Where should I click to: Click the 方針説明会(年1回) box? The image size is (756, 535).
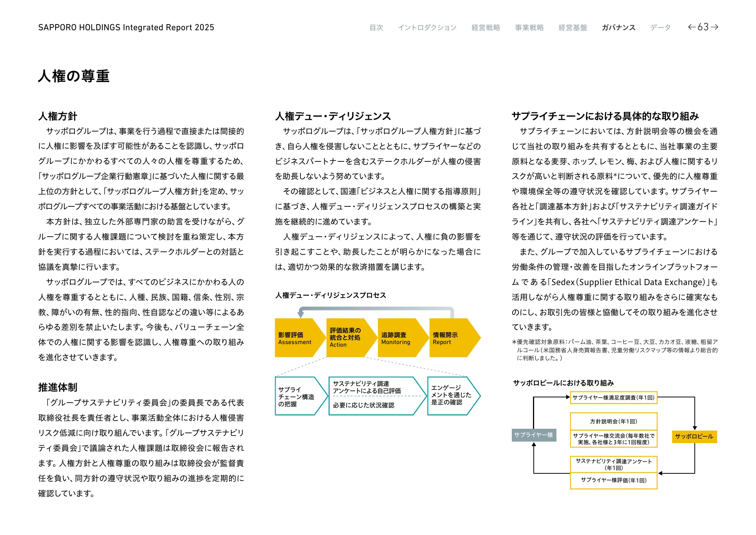613,421
